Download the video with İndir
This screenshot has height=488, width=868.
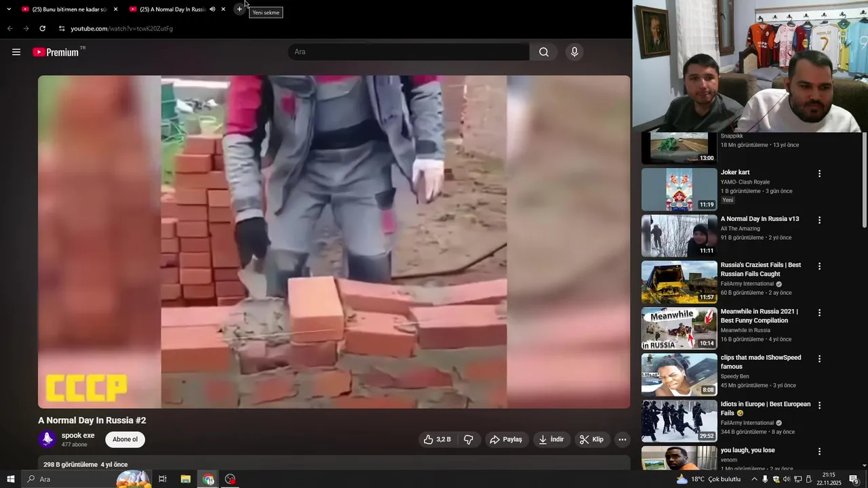551,439
